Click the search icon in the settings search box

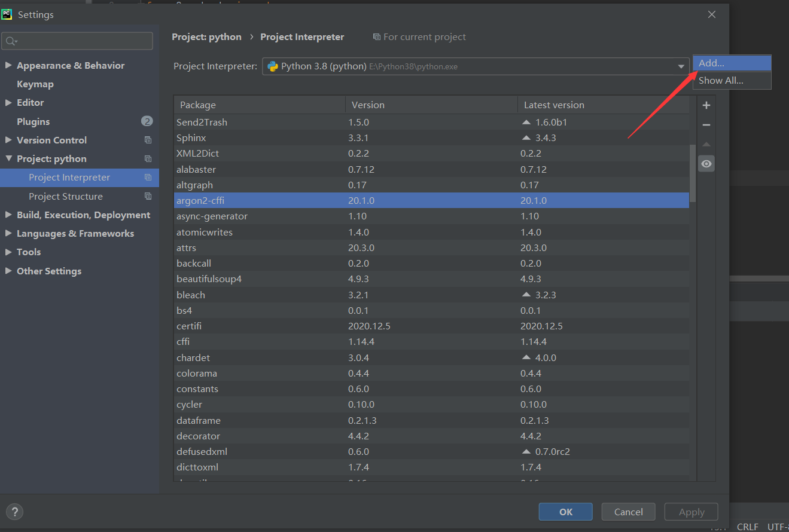point(11,41)
